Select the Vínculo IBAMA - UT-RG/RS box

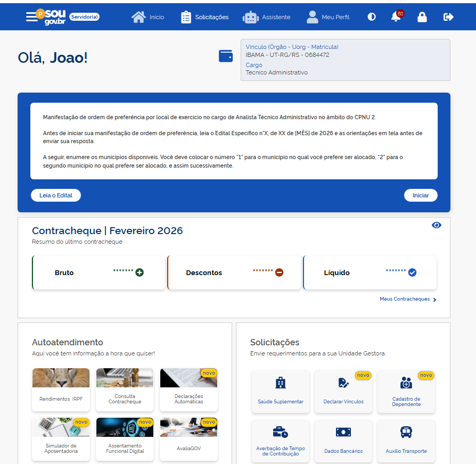pos(346,60)
